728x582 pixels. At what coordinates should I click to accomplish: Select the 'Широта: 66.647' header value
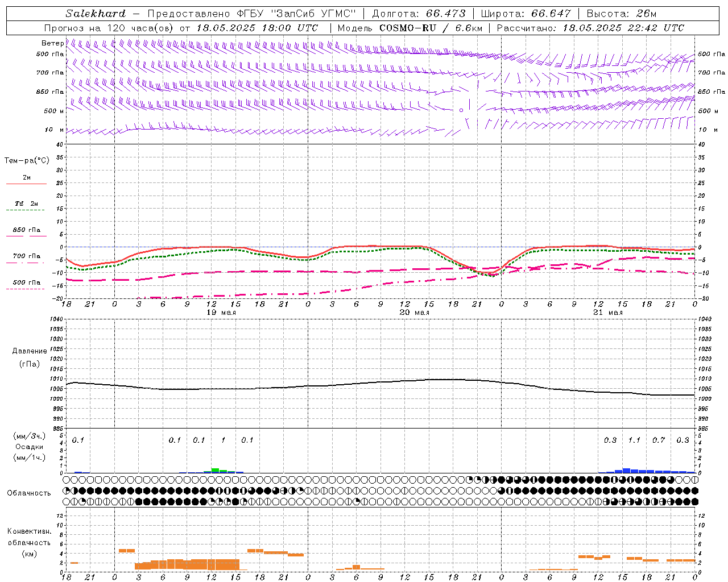526,14
